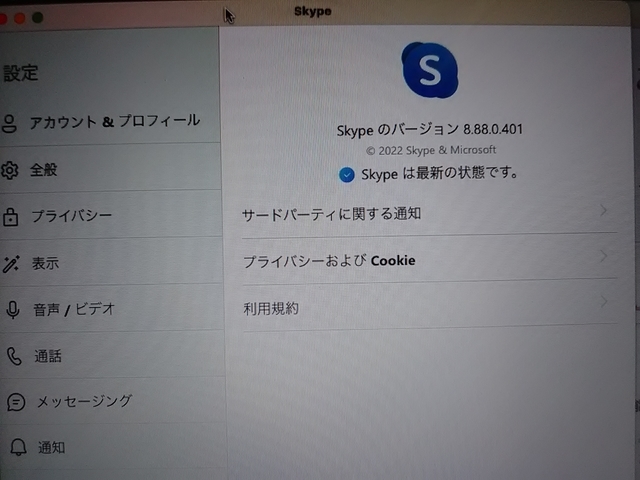Open サードパーティに関する通知

pos(429,213)
